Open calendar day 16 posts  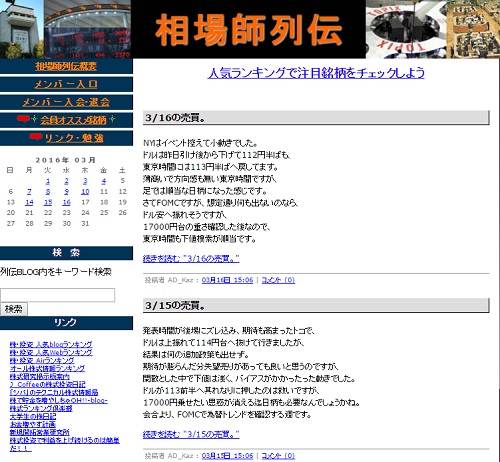67,202
